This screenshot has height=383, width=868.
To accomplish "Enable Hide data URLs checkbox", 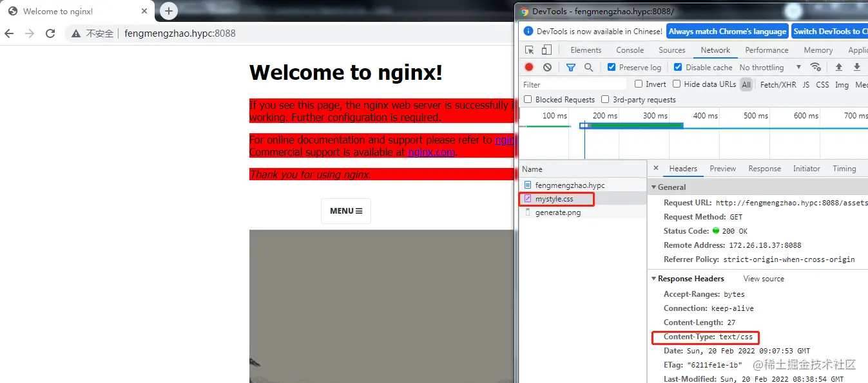I will tap(677, 84).
